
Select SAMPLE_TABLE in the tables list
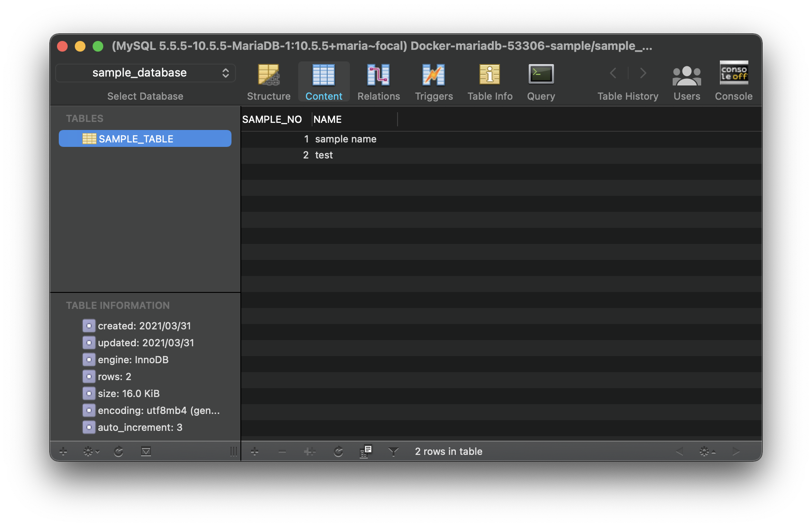[x=145, y=139]
